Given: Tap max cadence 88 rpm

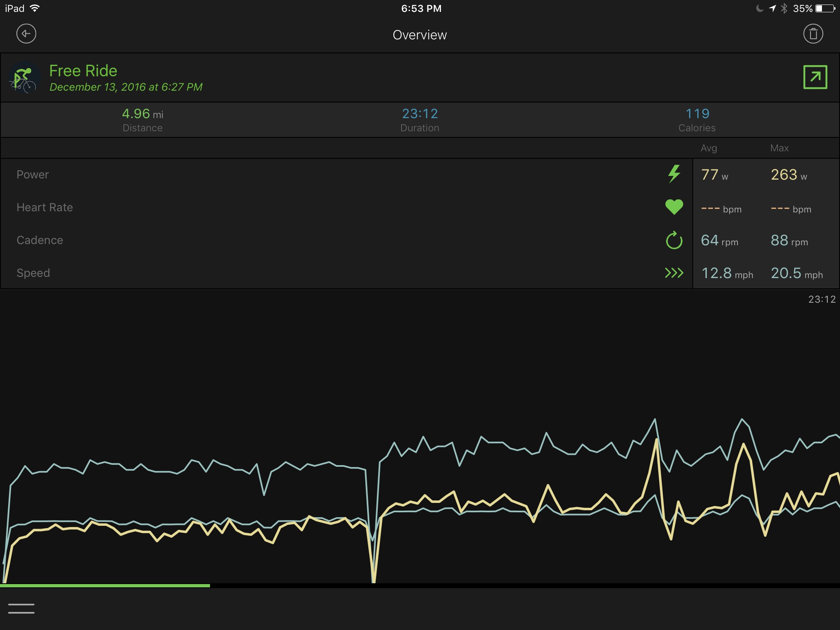Looking at the screenshot, I should [789, 241].
